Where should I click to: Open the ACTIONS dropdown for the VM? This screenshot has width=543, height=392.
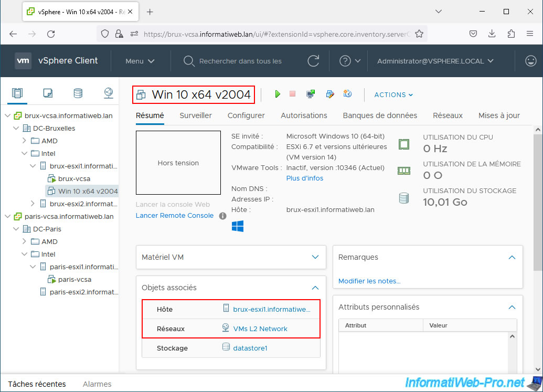pos(393,95)
